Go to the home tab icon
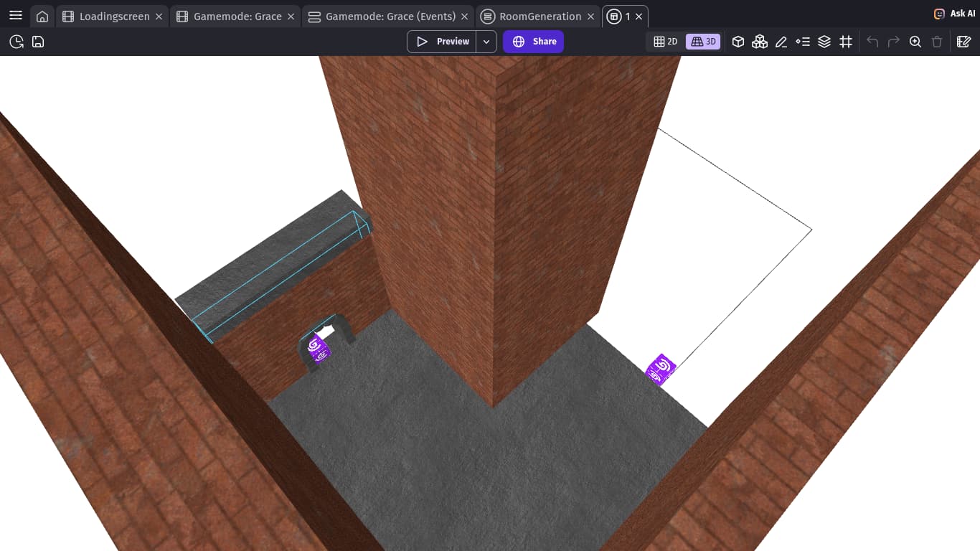Screen dimensions: 980x551 [42, 17]
